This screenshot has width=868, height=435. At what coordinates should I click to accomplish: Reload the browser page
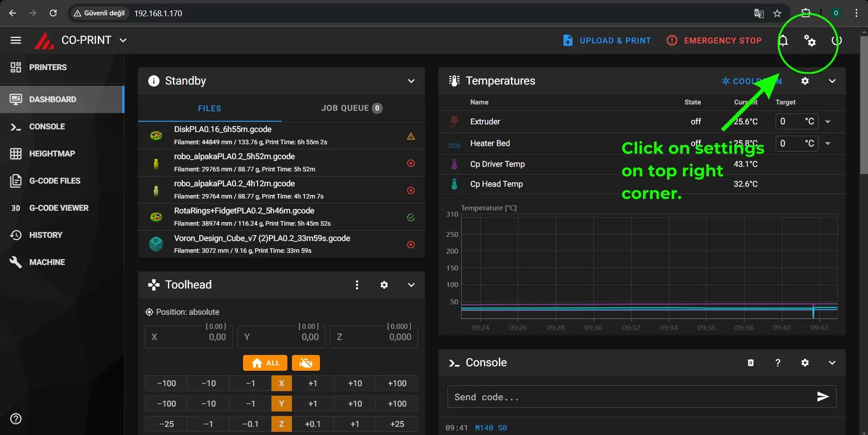(x=53, y=13)
